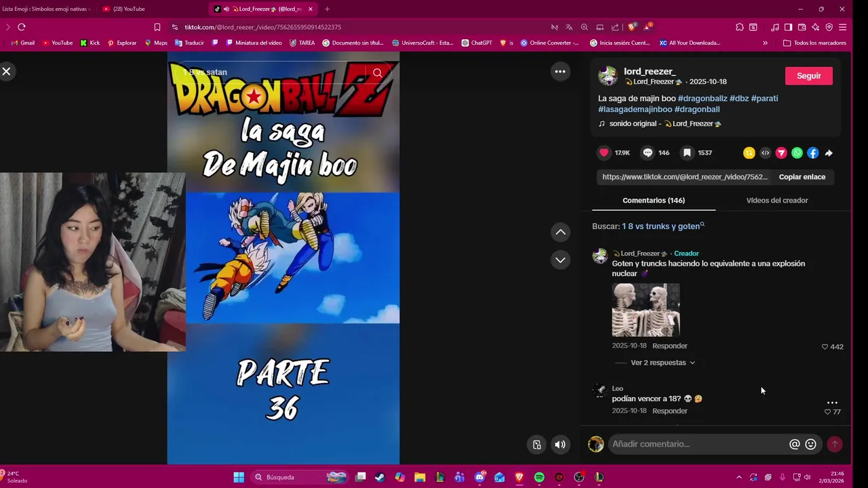Open Discord from taskbar
Image resolution: width=868 pixels, height=488 pixels.
point(480,477)
